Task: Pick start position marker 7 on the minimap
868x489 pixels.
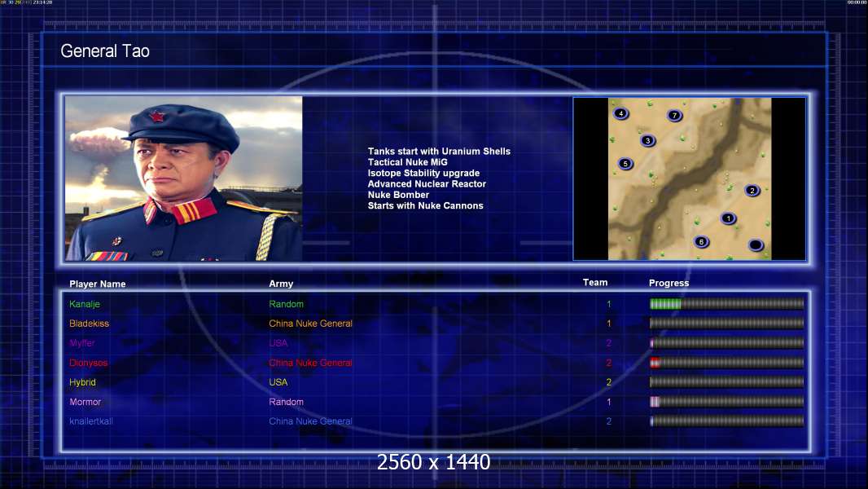Action: [674, 115]
